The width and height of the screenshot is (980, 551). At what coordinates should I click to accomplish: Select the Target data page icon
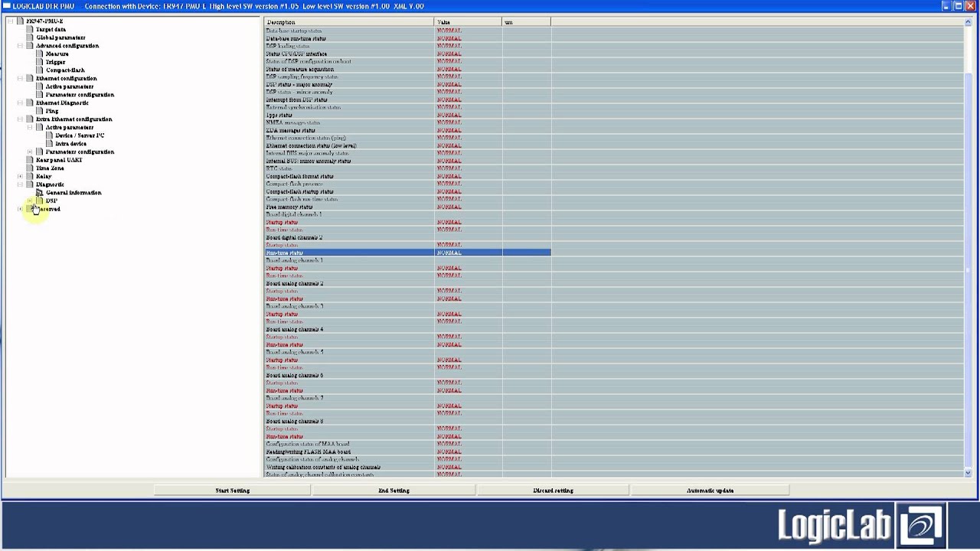tap(30, 29)
